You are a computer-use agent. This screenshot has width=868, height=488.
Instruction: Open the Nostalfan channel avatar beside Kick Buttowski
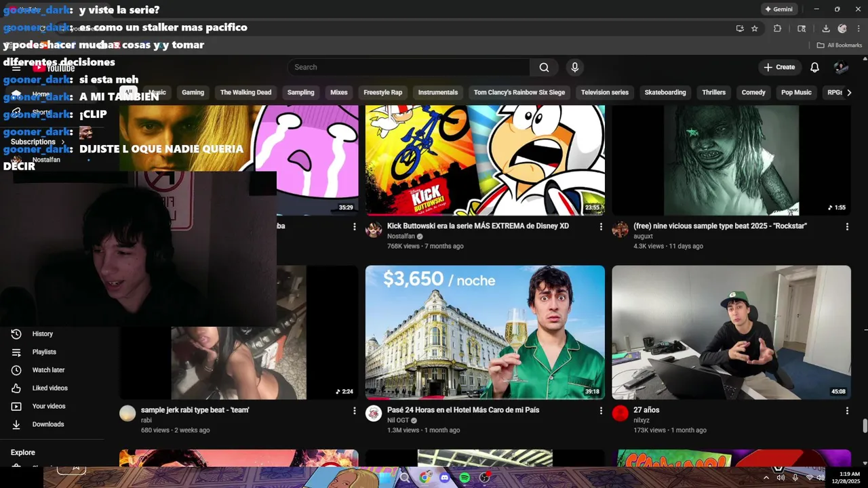374,230
